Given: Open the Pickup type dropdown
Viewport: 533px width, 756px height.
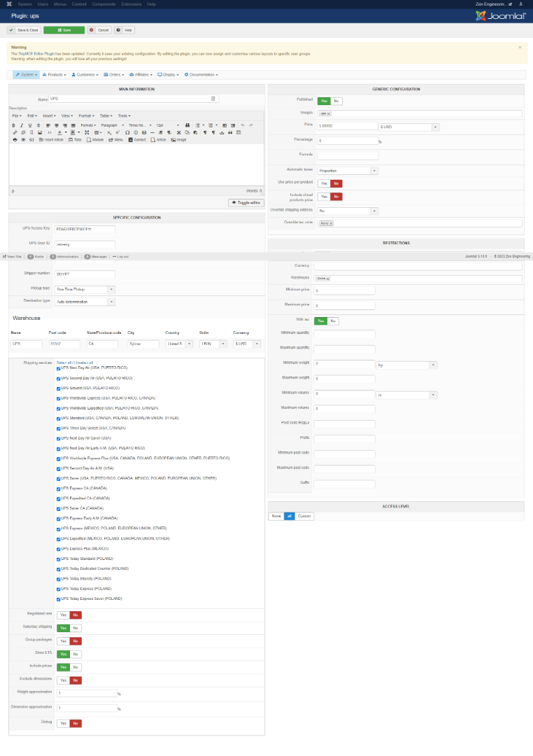Looking at the screenshot, I should pyautogui.click(x=85, y=290).
